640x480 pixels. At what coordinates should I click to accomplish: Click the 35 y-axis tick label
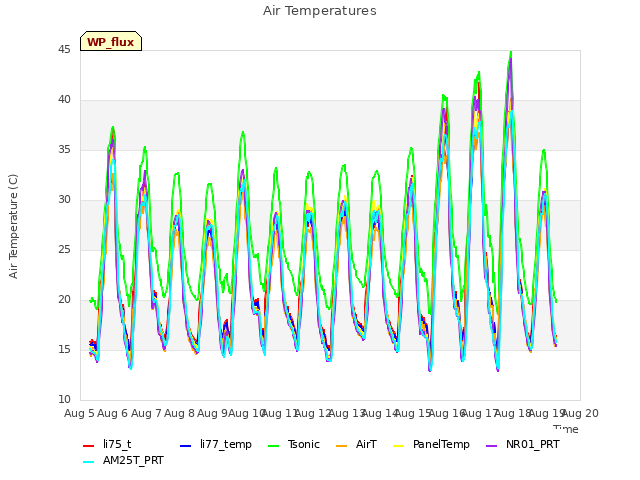[x=64, y=149]
